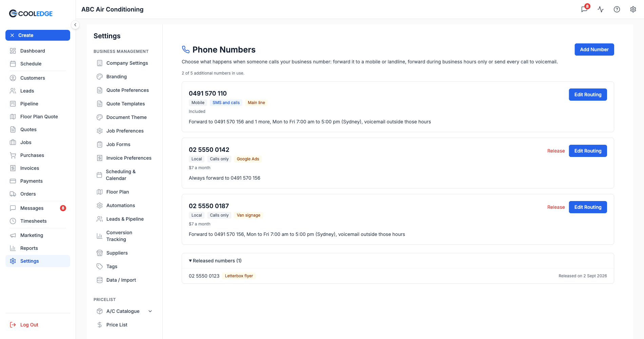
Task: Click the Schedule calendar icon
Action: point(13,64)
